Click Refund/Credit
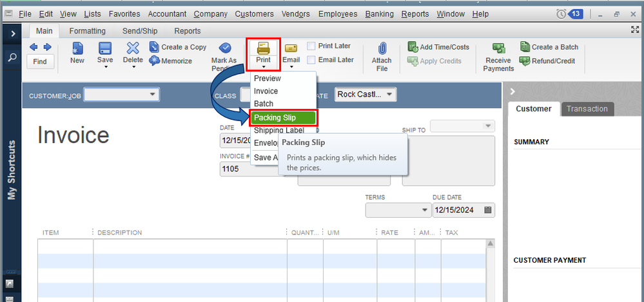644x302 pixels. point(547,61)
